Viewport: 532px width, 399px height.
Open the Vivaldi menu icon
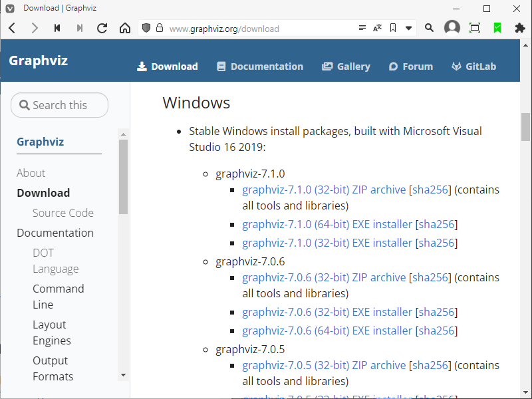[x=10, y=8]
